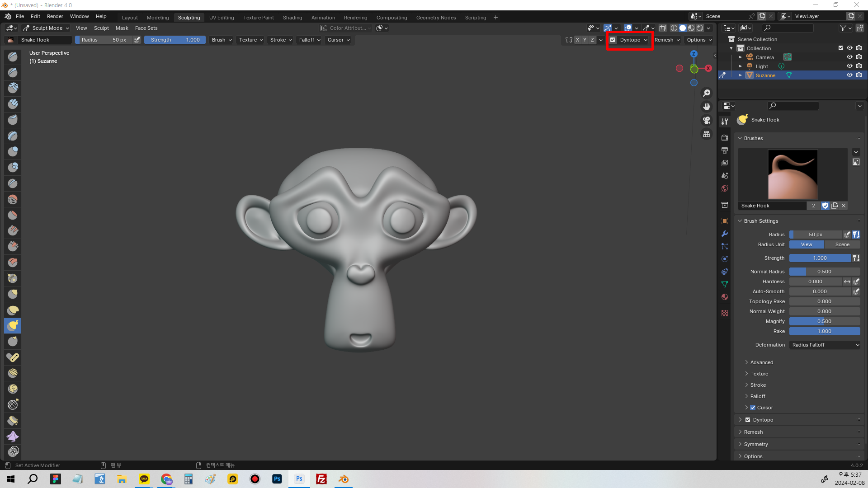Hide Suzanne in viewport with eye icon
Screen dimensions: 868x488
pos(849,75)
